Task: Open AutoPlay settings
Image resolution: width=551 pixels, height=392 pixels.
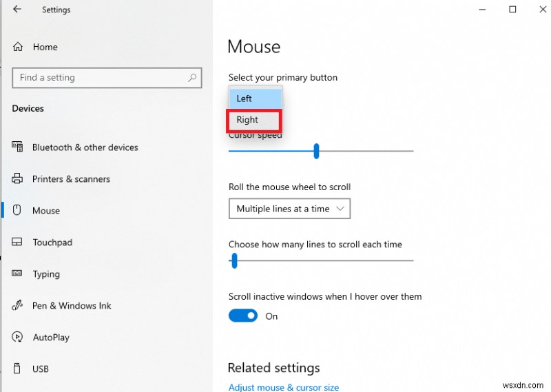Action: coord(51,338)
